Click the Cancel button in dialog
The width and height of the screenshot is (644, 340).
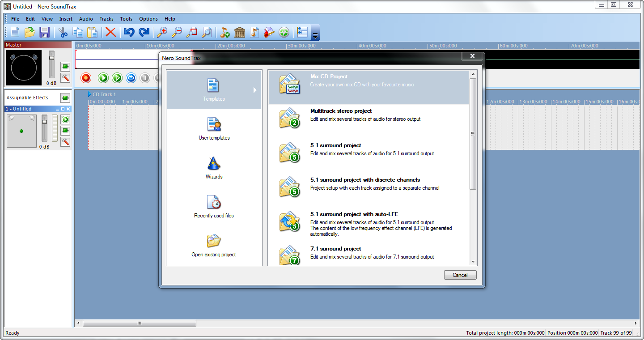click(460, 275)
